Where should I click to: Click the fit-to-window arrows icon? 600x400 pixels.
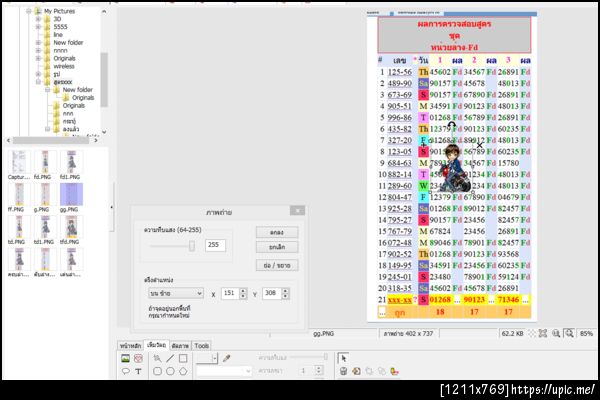coord(543,333)
